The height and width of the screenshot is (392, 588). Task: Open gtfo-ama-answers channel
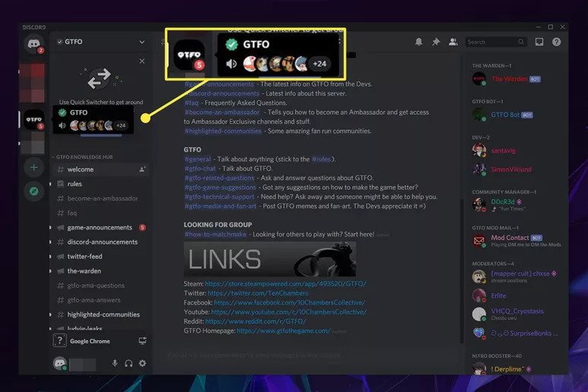(x=101, y=300)
